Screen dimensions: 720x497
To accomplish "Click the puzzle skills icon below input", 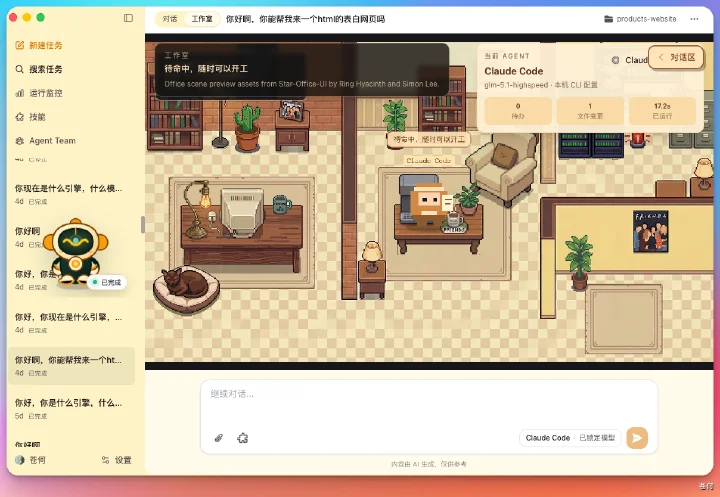I will pos(242,438).
